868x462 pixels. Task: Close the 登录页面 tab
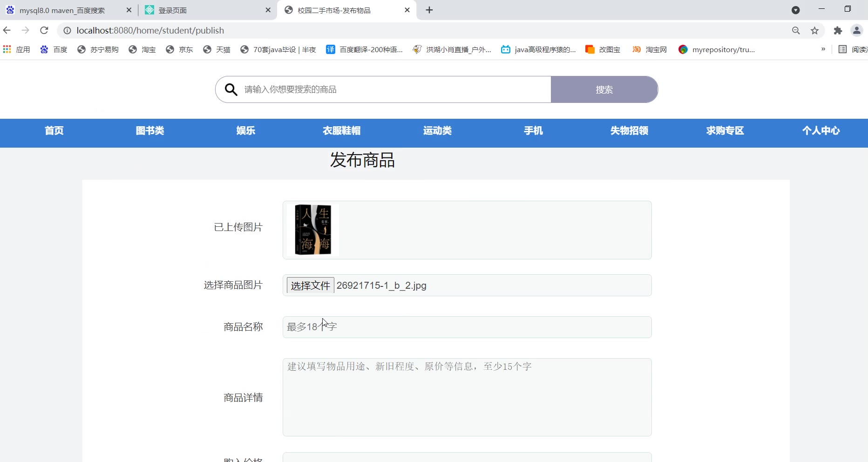(268, 10)
